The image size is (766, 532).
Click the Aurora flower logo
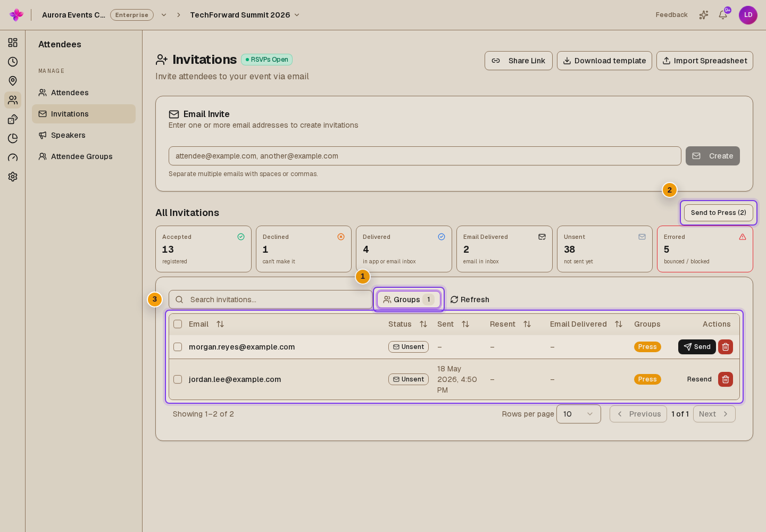[16, 15]
